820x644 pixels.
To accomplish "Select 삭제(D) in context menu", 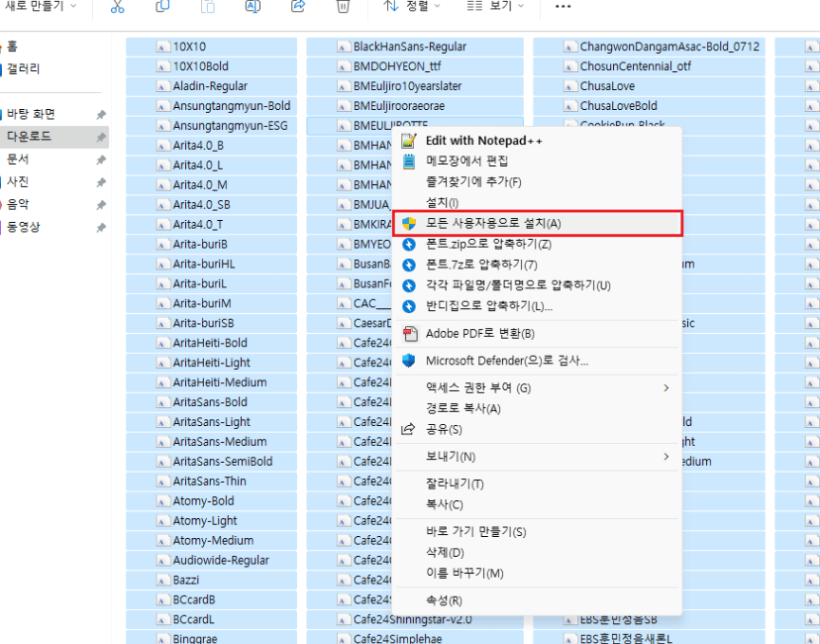I will pyautogui.click(x=537, y=553).
